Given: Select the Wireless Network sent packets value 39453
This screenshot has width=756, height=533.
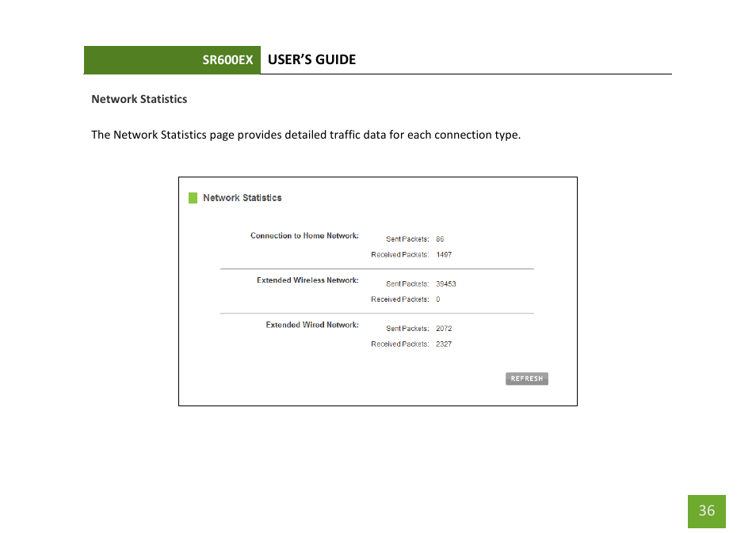Looking at the screenshot, I should pyautogui.click(x=446, y=284).
